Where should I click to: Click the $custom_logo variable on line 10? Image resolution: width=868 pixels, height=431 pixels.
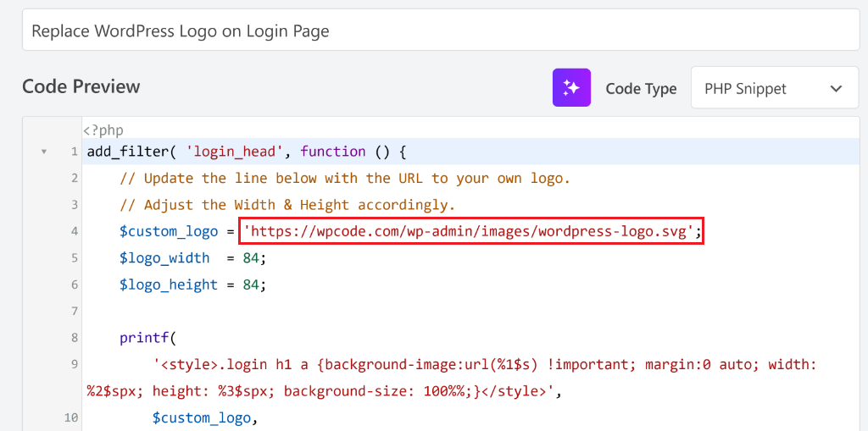pos(202,417)
